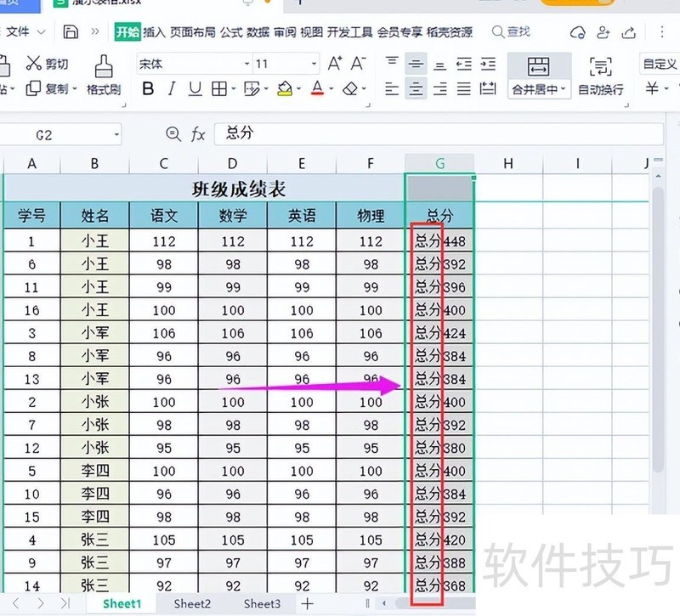Align text right horizontally
Image resolution: width=680 pixels, height=616 pixels.
click(x=439, y=89)
